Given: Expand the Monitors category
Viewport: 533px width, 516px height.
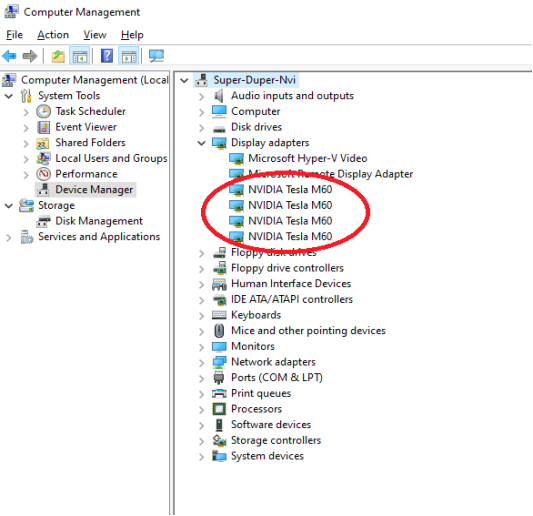Looking at the screenshot, I should click(202, 347).
